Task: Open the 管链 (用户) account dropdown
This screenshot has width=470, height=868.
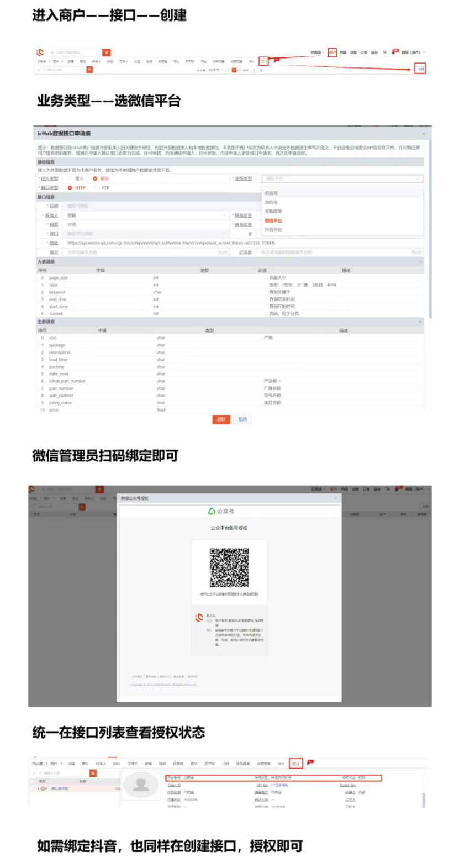Action: point(414,52)
